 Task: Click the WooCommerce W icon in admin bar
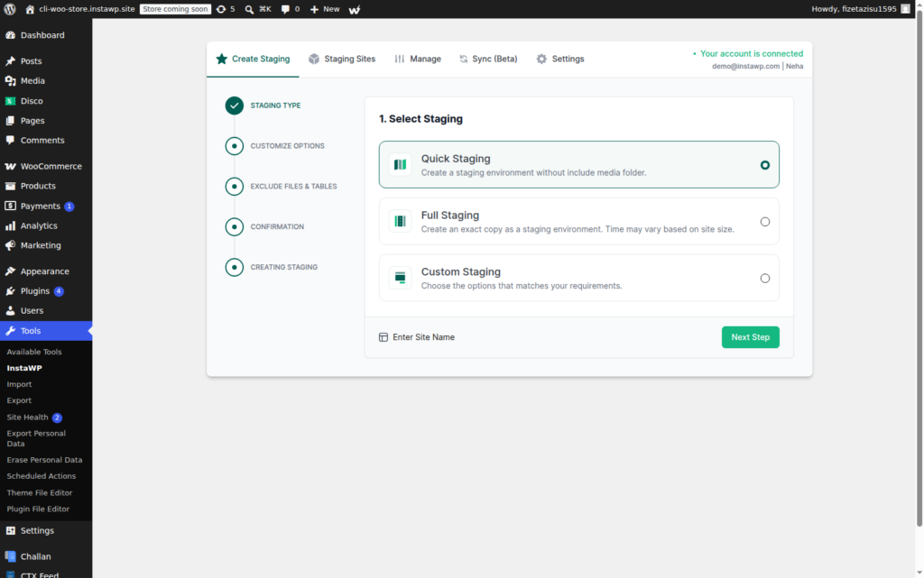click(x=354, y=9)
